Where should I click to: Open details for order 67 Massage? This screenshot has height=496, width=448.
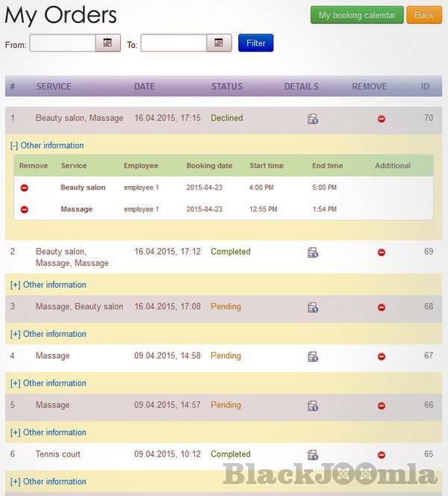click(313, 356)
